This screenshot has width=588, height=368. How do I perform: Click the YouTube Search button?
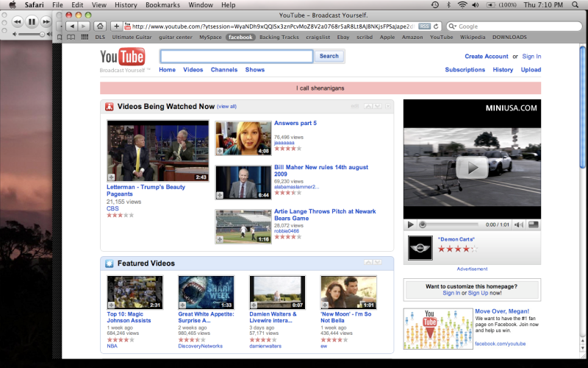click(329, 57)
